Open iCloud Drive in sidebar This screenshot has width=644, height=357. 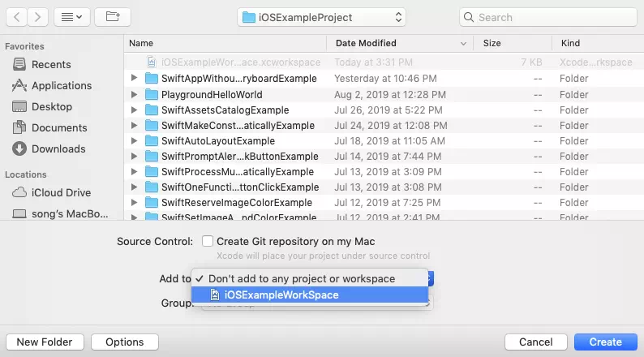click(x=51, y=192)
